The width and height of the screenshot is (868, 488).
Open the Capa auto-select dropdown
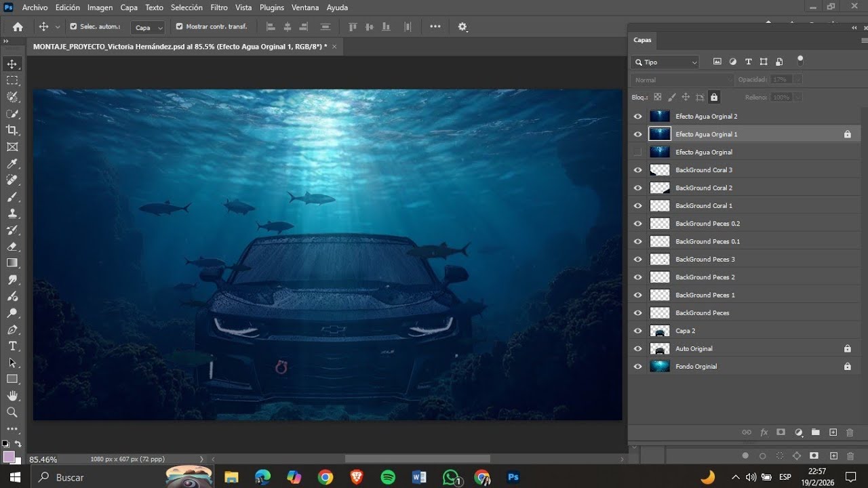[149, 27]
